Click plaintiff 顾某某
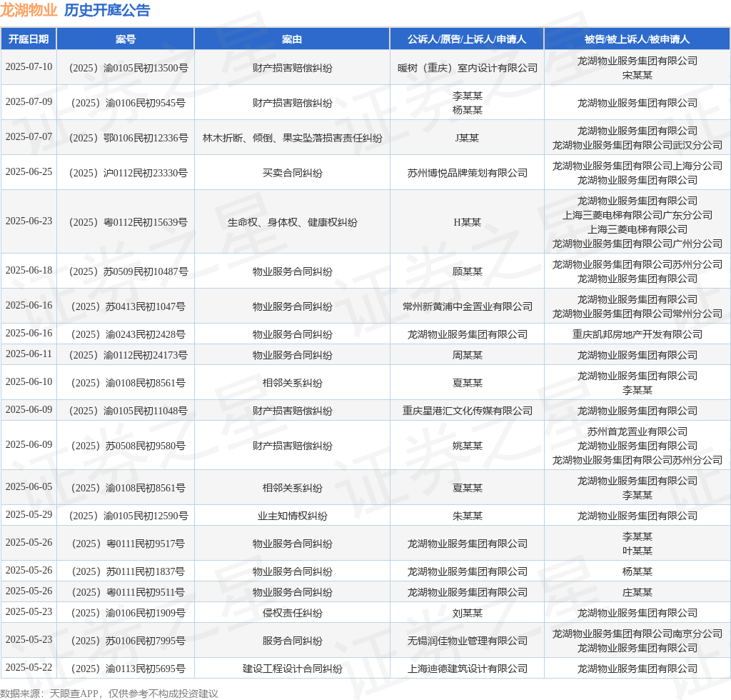 click(467, 272)
